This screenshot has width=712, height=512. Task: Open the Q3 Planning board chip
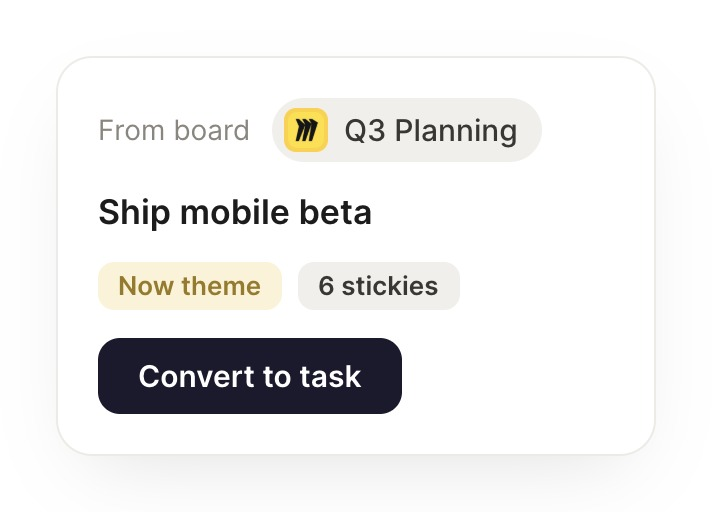point(407,130)
